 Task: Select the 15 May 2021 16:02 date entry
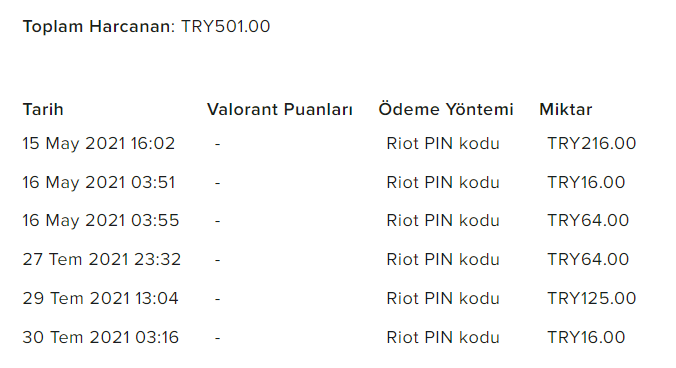pos(99,143)
